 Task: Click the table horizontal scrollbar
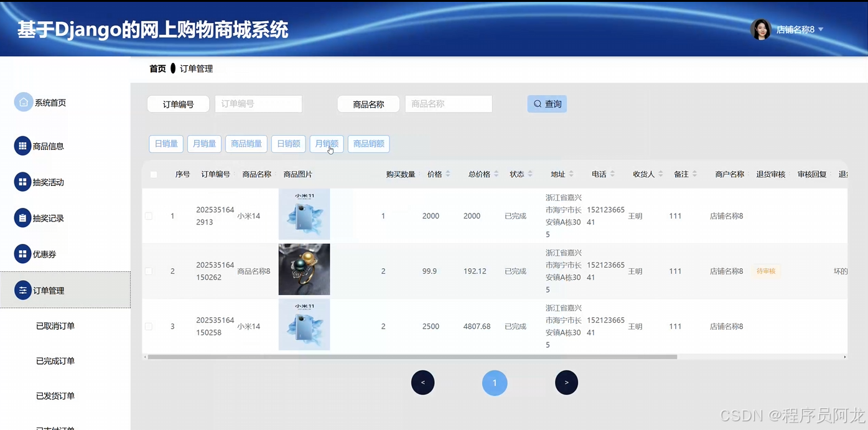412,357
